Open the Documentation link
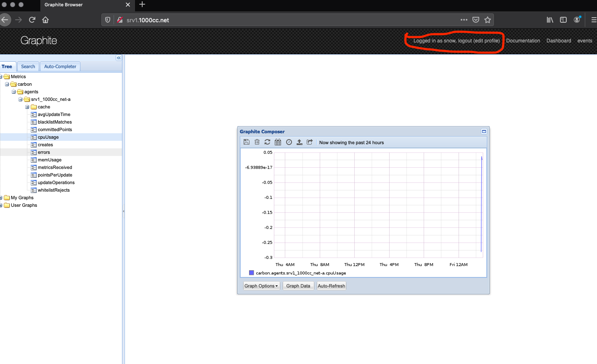The image size is (597, 364). 523,41
